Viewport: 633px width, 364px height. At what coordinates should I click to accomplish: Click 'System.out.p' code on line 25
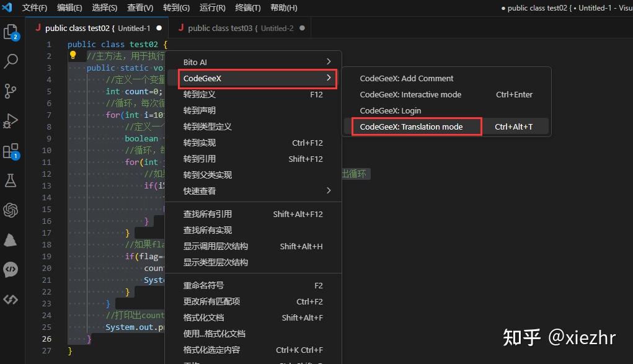tap(135, 327)
